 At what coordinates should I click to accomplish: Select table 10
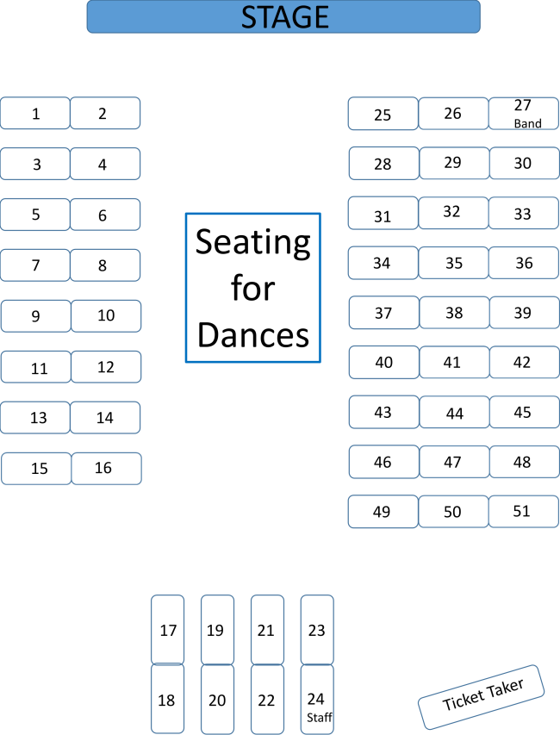pos(106,316)
